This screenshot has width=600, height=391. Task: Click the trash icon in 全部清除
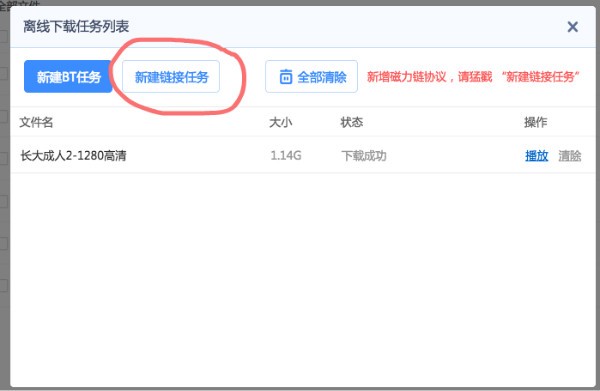click(x=286, y=77)
